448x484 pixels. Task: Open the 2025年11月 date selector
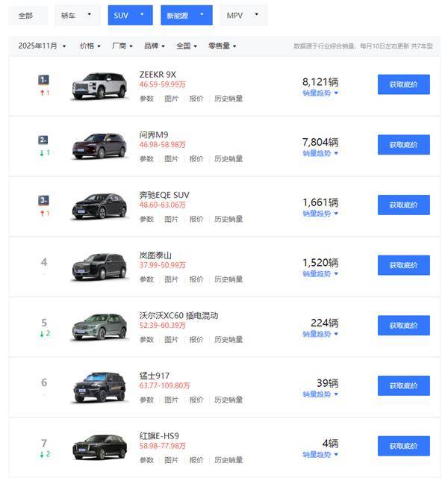pyautogui.click(x=43, y=46)
